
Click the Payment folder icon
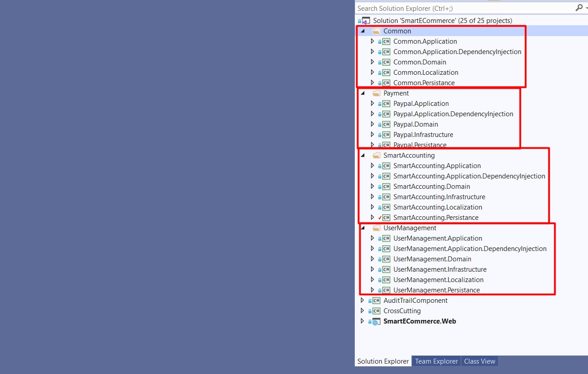coord(376,93)
